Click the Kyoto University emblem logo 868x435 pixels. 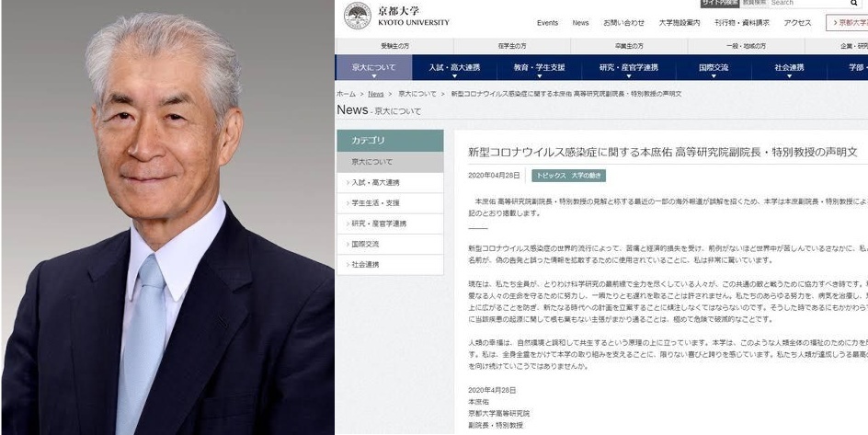pos(358,16)
